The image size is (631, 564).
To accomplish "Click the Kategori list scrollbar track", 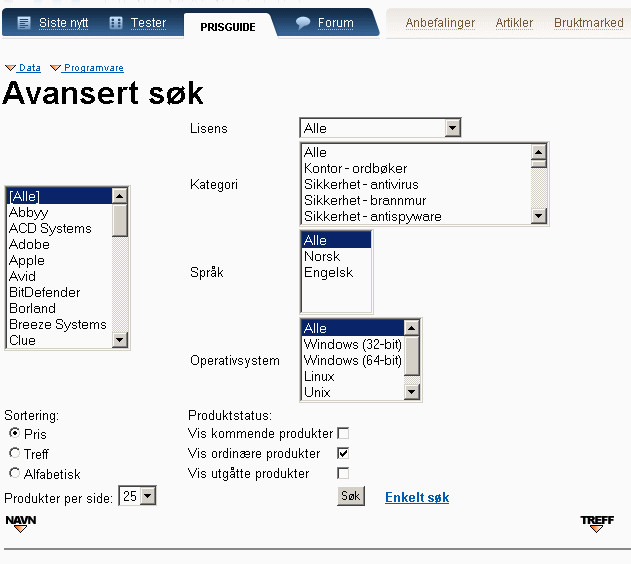I will [538, 188].
